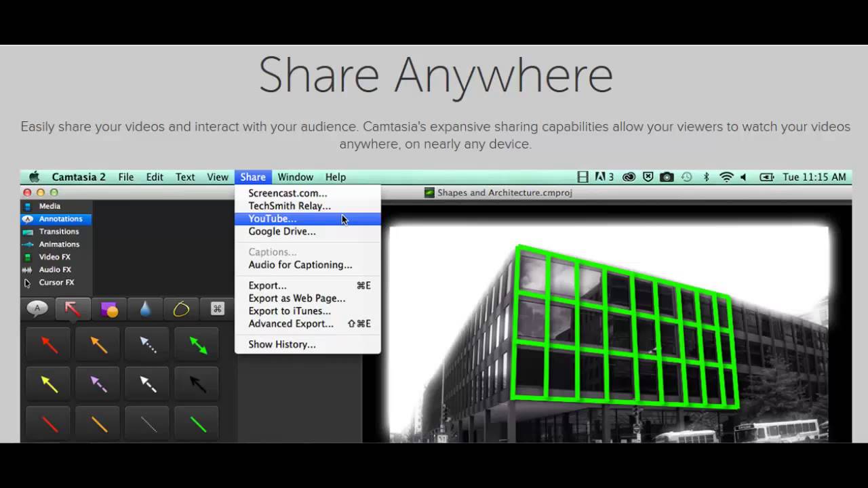Screen dimensions: 868x488
Task: Select the yellow sketch circle annotation tab
Action: (x=181, y=309)
